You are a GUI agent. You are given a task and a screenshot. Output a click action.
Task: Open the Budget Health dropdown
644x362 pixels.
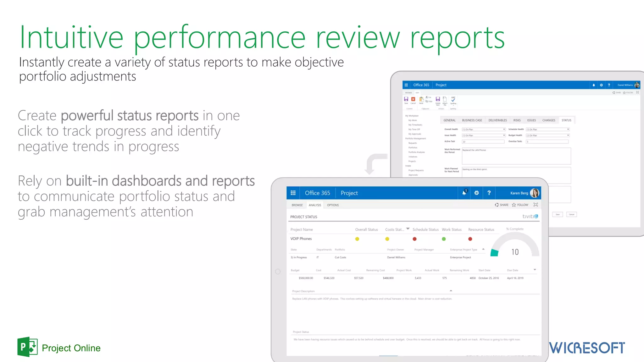pos(548,135)
